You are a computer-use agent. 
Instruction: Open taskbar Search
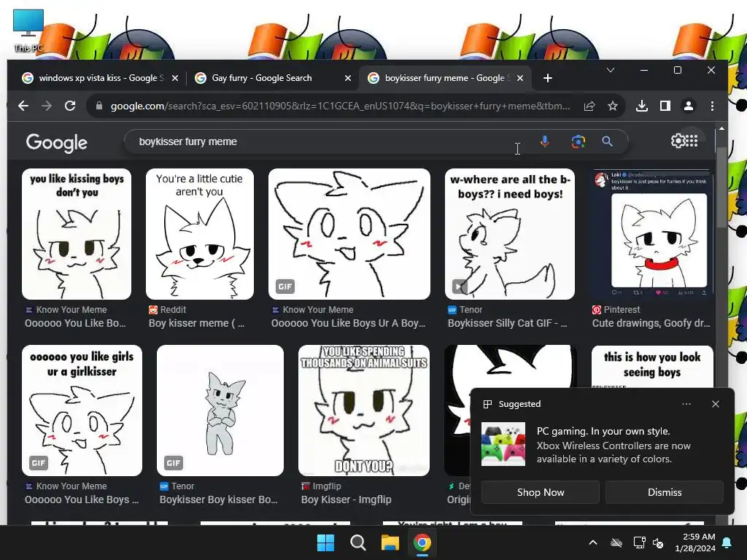[x=357, y=542]
